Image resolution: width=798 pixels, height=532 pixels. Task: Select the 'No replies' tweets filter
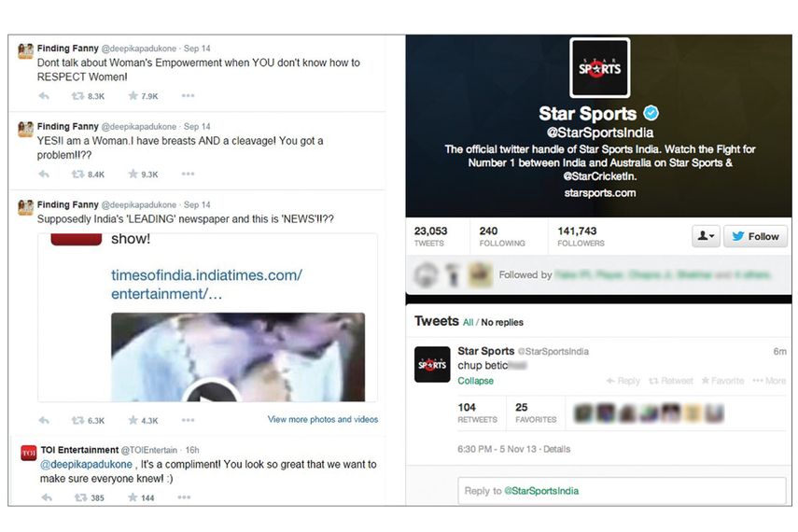click(x=502, y=322)
